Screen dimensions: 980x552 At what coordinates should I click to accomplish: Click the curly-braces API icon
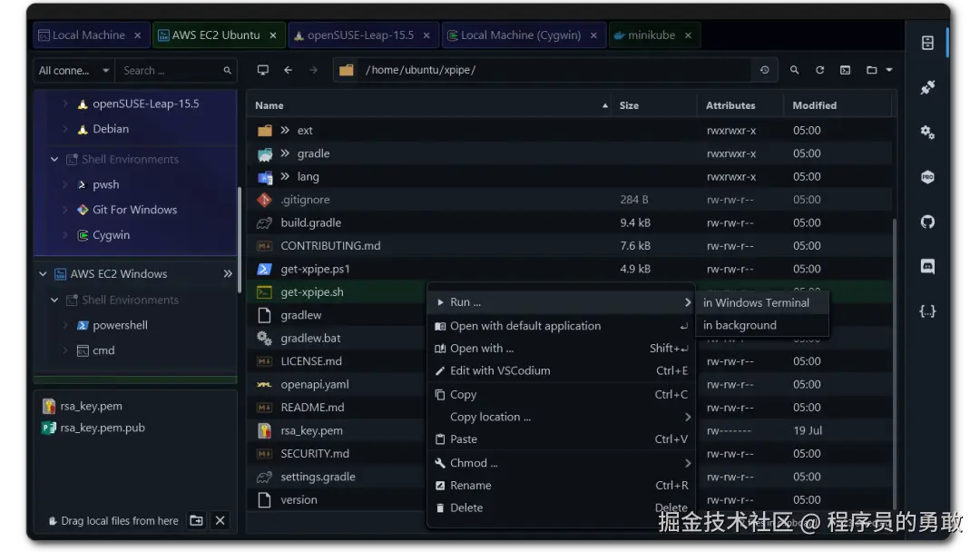(x=926, y=310)
